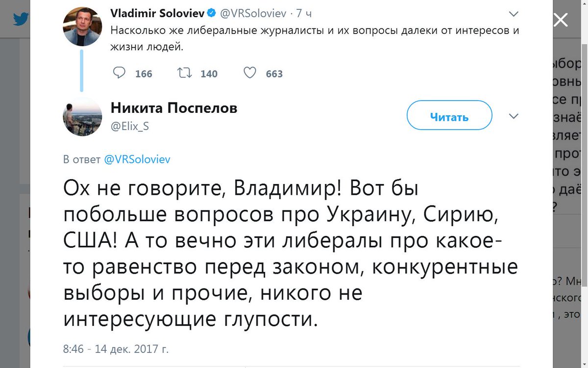Click the 8:46 - 14 дек. 2017 timestamp
Image resolution: width=588 pixels, height=368 pixels.
coord(116,349)
